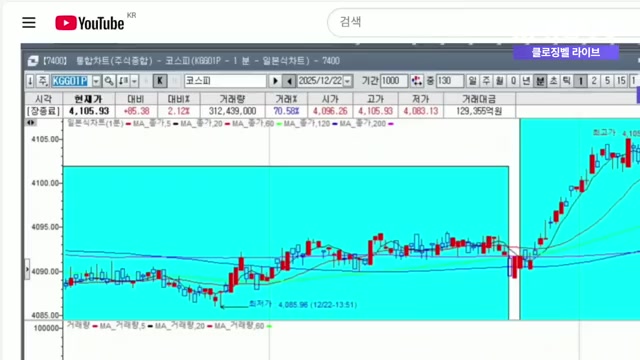
Task: Click the magnifier stock search icon
Action: pos(109,81)
